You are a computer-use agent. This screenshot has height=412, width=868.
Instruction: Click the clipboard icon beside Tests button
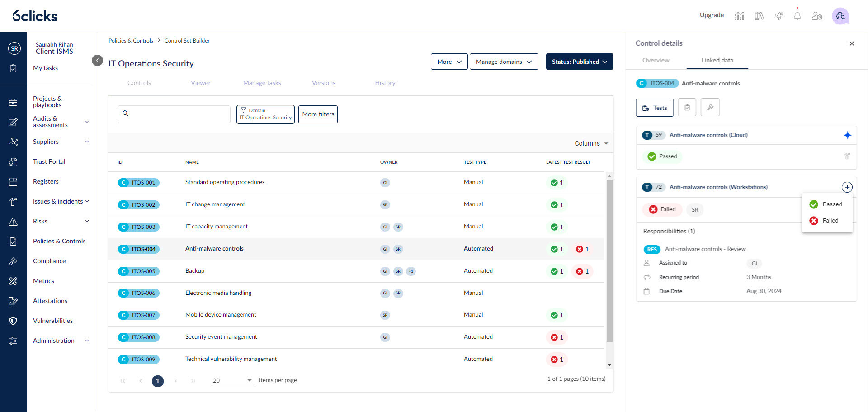(x=687, y=108)
